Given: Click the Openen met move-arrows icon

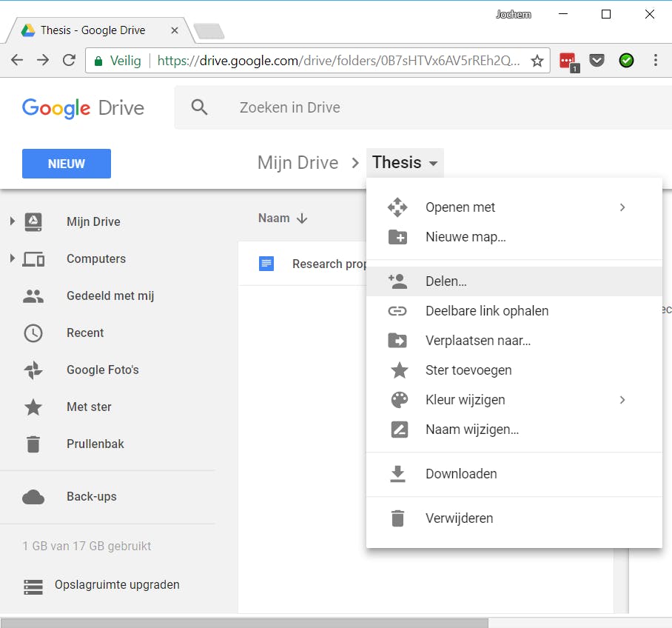Looking at the screenshot, I should point(397,207).
